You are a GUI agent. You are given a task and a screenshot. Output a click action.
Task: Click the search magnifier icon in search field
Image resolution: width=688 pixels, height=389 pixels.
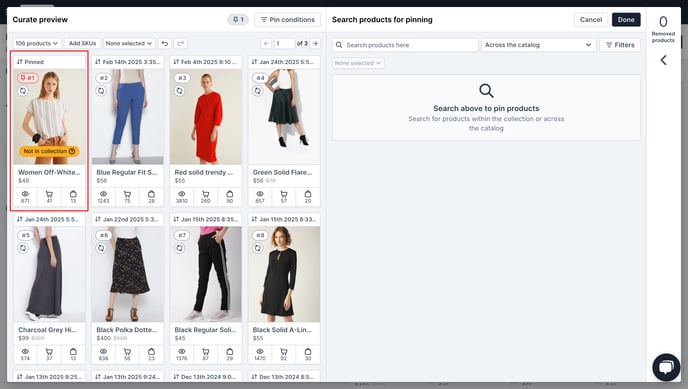tap(339, 45)
